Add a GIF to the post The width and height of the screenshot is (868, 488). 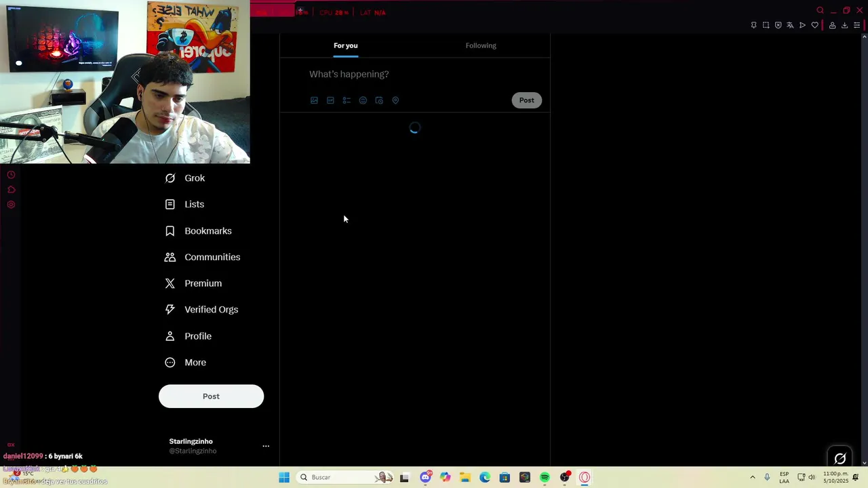pos(330,100)
